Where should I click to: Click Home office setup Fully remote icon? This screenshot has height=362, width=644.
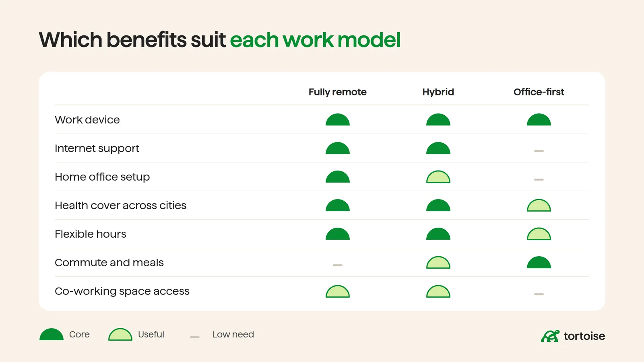[x=338, y=177]
